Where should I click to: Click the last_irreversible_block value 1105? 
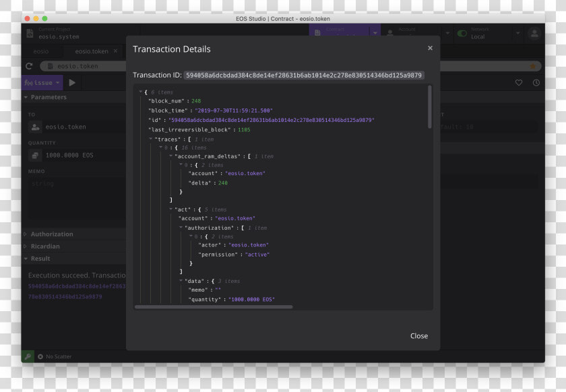244,129
